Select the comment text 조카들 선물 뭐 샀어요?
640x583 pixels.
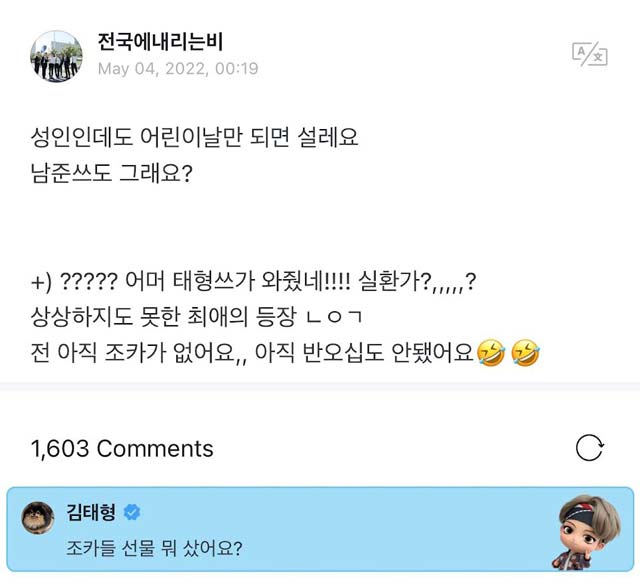tap(154, 548)
